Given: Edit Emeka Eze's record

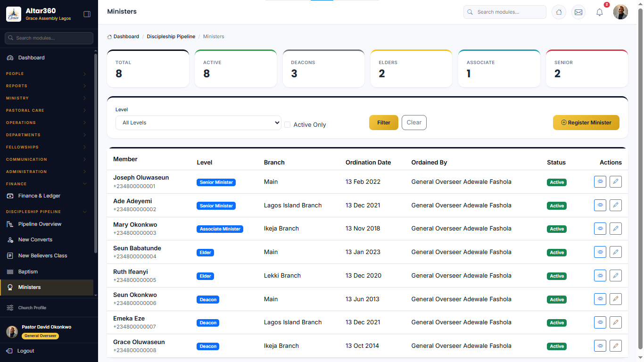Looking at the screenshot, I should [615, 322].
